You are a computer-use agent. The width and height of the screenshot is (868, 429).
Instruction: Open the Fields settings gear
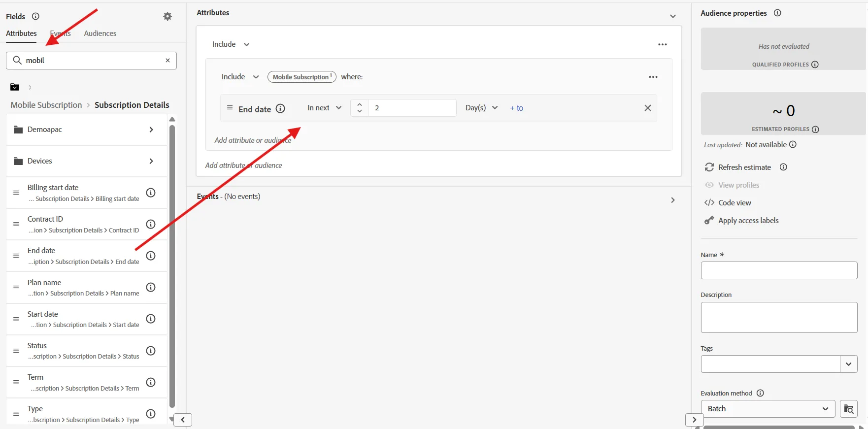167,16
